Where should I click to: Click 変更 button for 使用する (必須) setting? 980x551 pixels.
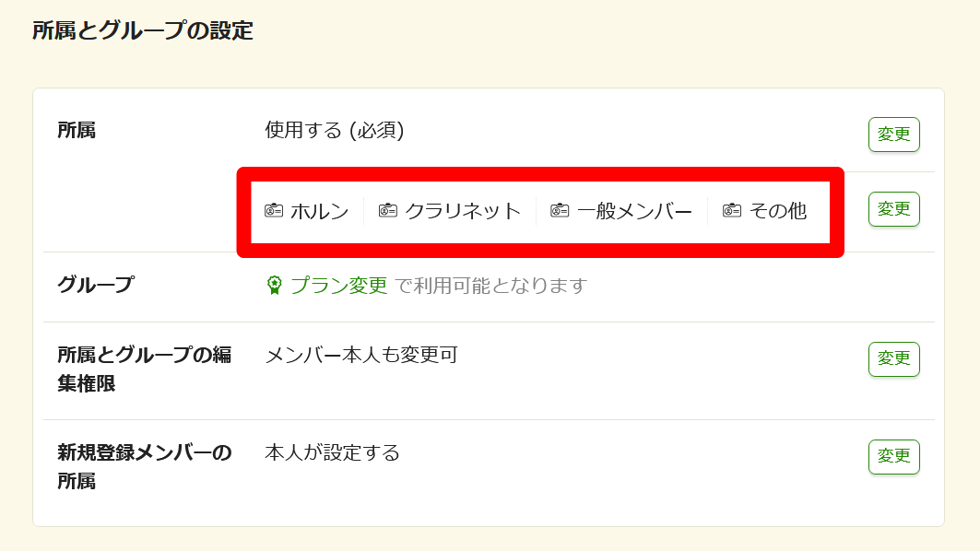point(893,135)
